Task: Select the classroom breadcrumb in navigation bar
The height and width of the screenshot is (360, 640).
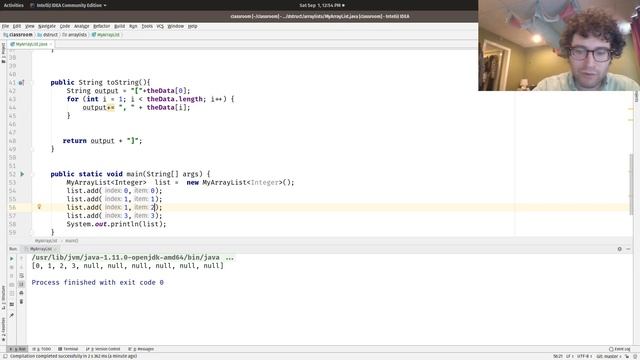Action: 18,35
